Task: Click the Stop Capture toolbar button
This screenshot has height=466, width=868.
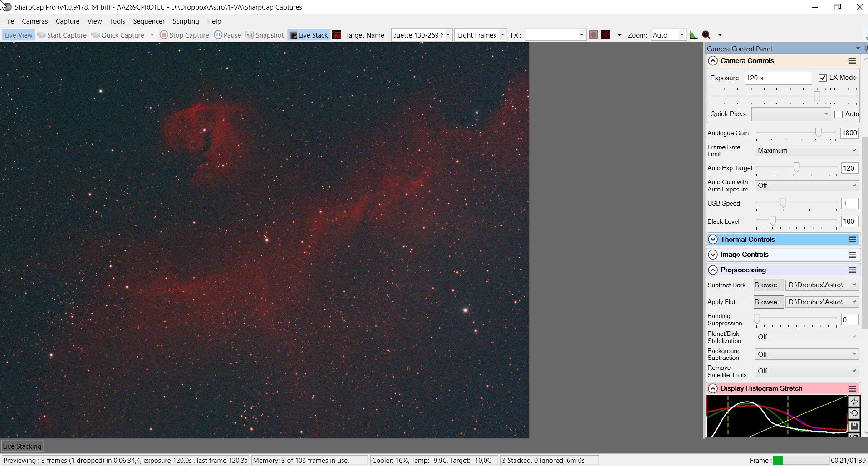Action: click(x=184, y=35)
